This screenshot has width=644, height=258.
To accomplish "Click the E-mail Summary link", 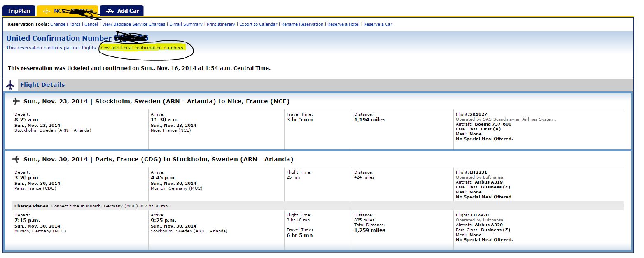I will (186, 24).
